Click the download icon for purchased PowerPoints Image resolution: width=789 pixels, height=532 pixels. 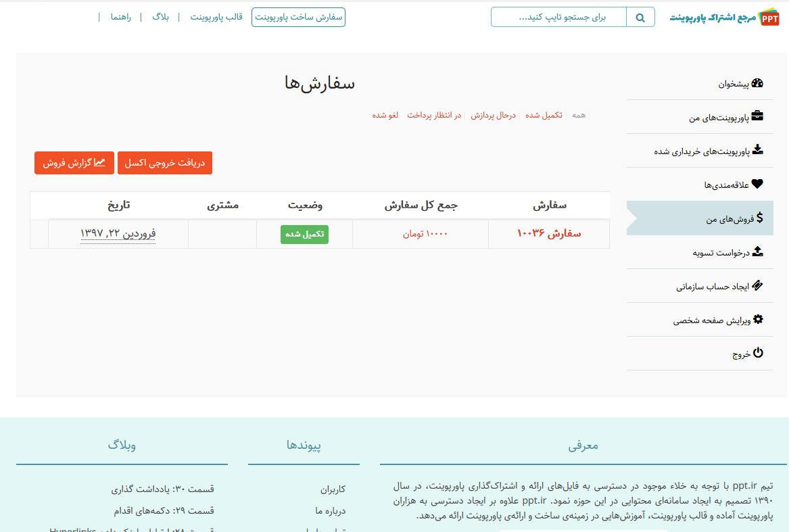point(757,150)
